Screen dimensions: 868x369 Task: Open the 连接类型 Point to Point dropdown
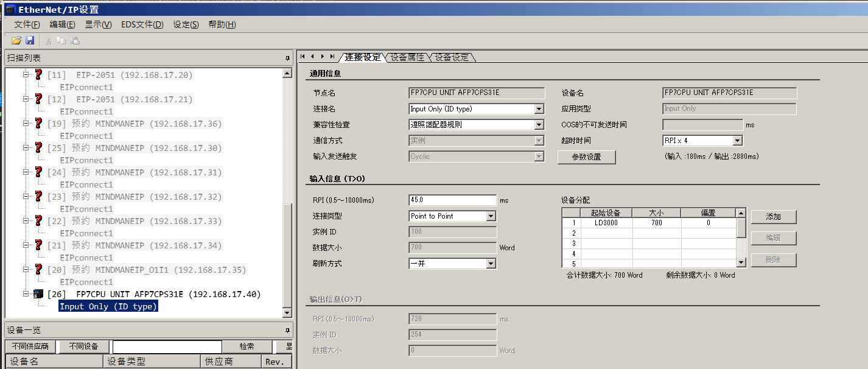[x=491, y=216]
